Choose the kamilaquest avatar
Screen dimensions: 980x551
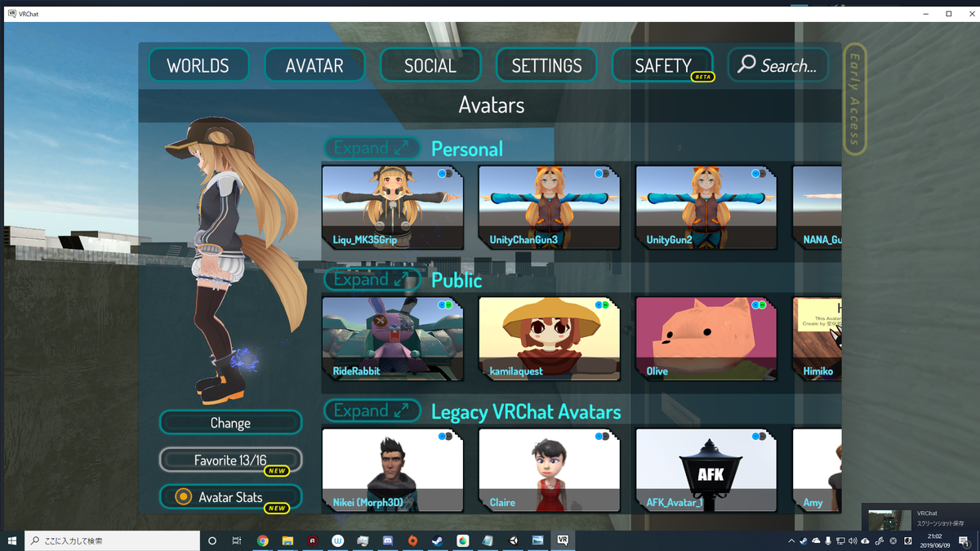[x=550, y=339]
